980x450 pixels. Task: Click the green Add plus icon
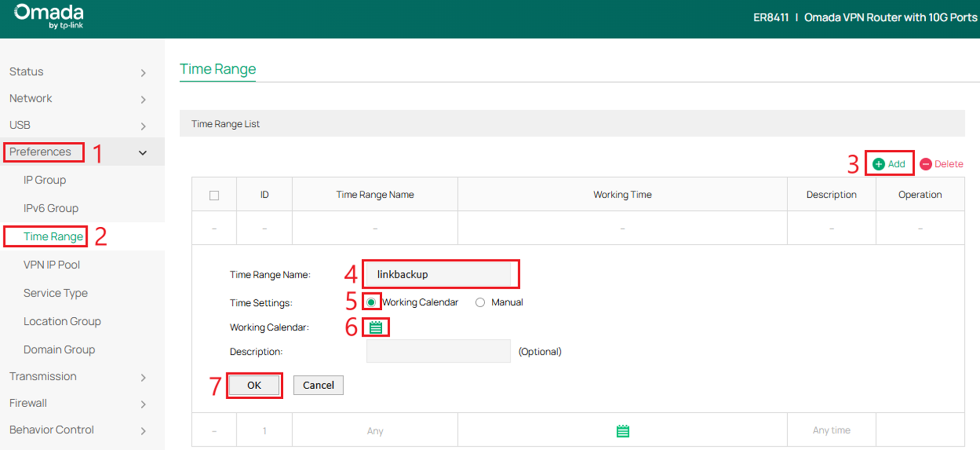[879, 164]
